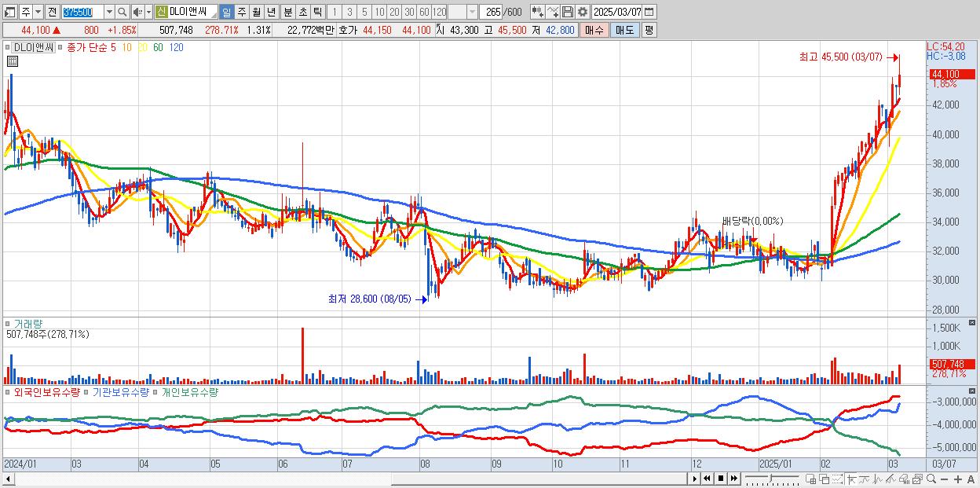Expand the DL이앤씨 stock name selector
The width and height of the screenshot is (980, 488).
213,15
